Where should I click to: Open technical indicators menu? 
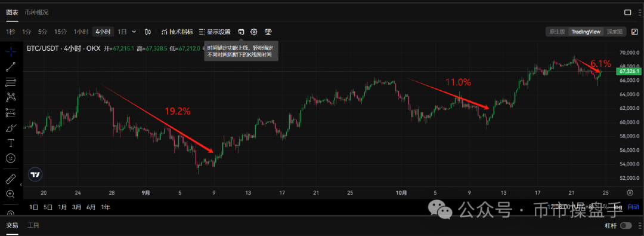coord(178,32)
